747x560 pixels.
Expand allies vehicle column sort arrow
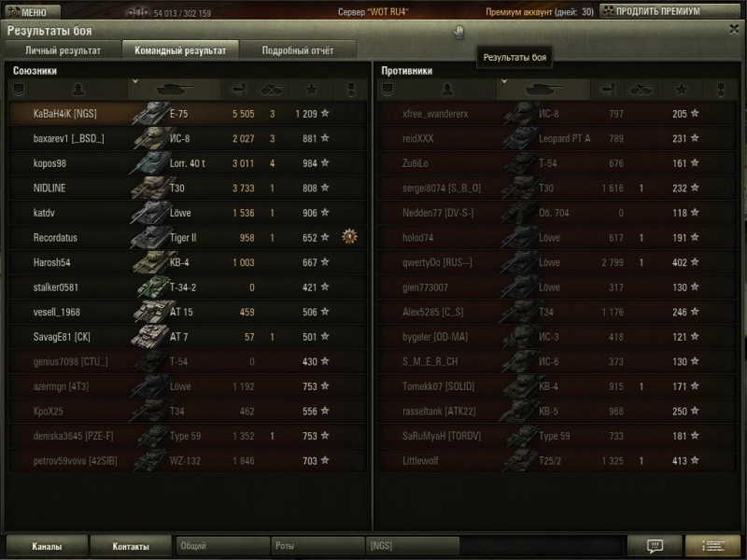(x=134, y=82)
